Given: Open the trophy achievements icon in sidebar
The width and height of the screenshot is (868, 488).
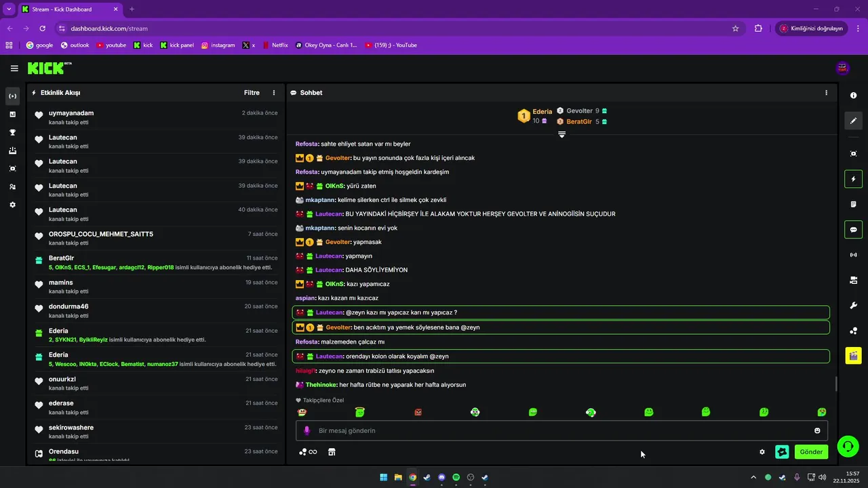Looking at the screenshot, I should point(12,132).
